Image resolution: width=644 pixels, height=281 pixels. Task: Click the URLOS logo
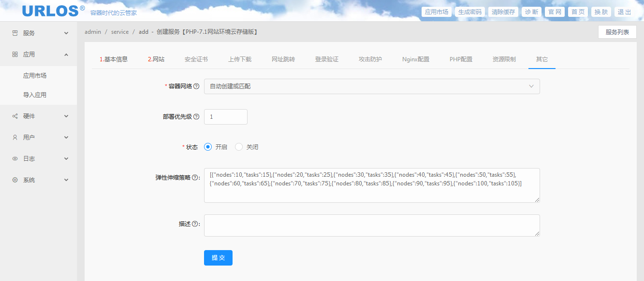(53, 11)
